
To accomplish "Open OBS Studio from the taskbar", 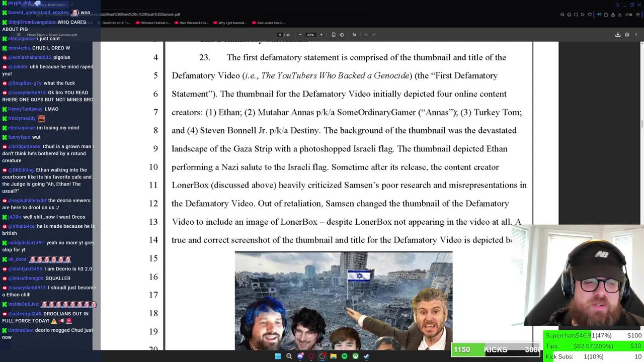I will pos(323,356).
